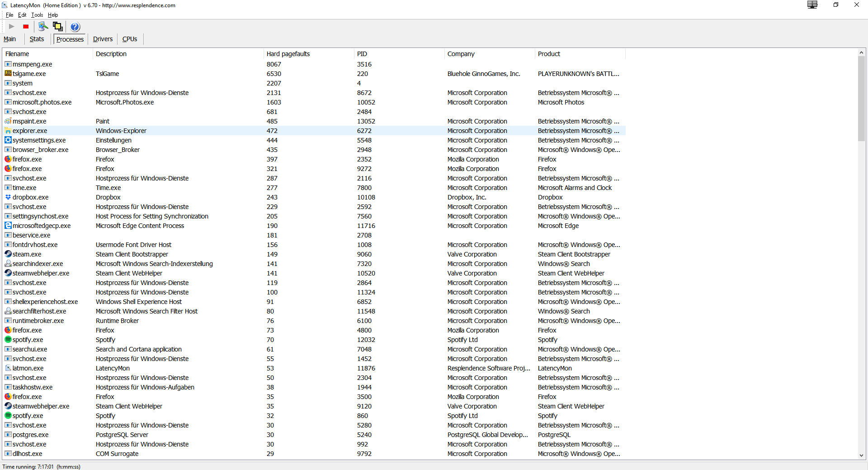Click the systemsettings.exe gear icon

[x=8, y=140]
